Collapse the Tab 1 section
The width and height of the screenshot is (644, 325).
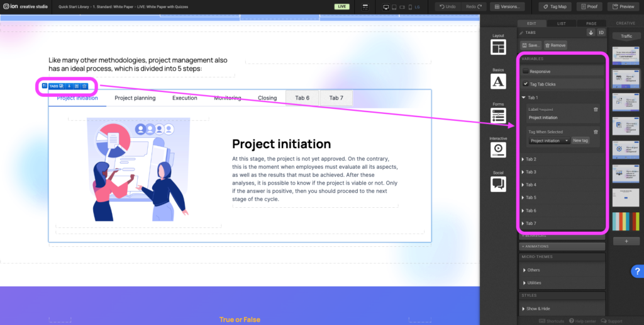523,98
